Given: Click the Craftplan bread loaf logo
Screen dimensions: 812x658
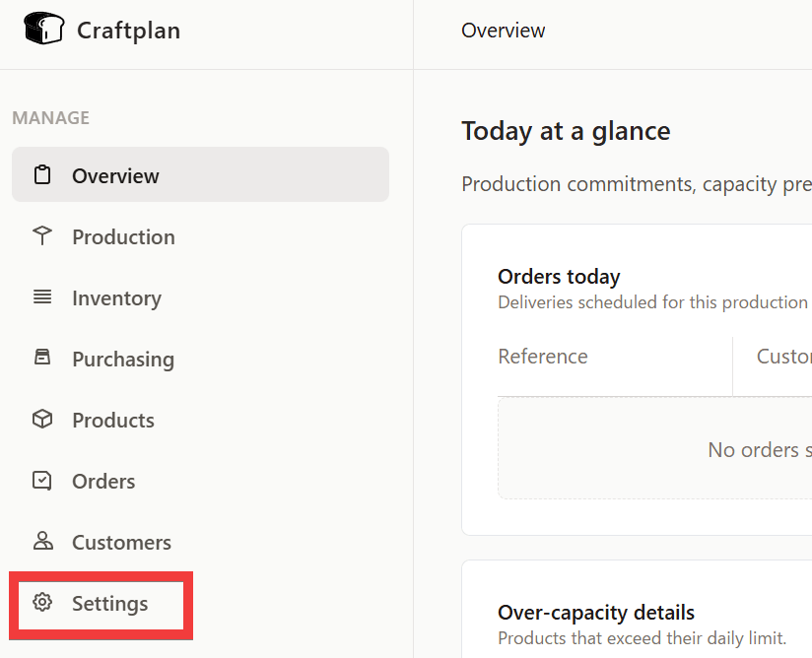Looking at the screenshot, I should click(43, 30).
